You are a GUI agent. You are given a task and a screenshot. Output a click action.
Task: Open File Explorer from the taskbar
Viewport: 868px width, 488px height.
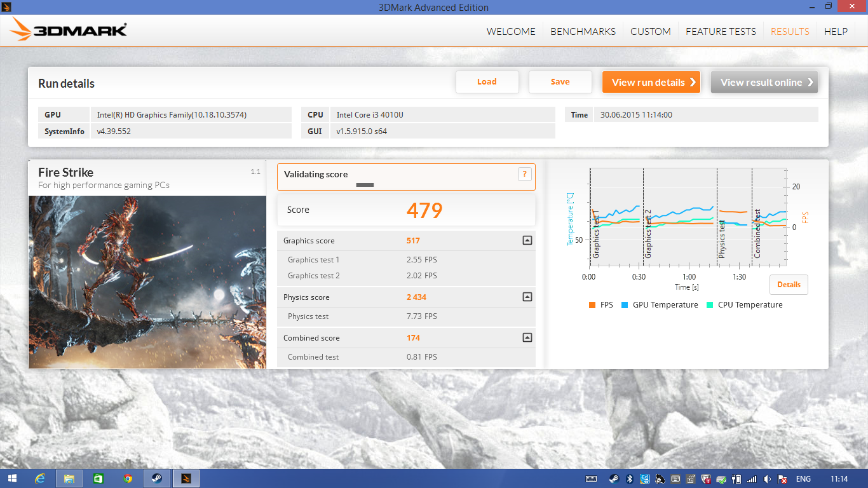[69, 478]
